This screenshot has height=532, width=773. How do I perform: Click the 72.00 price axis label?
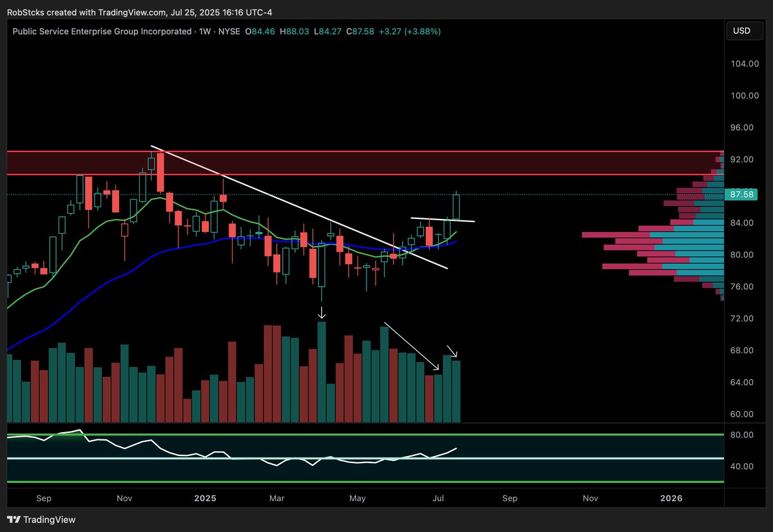[743, 319]
